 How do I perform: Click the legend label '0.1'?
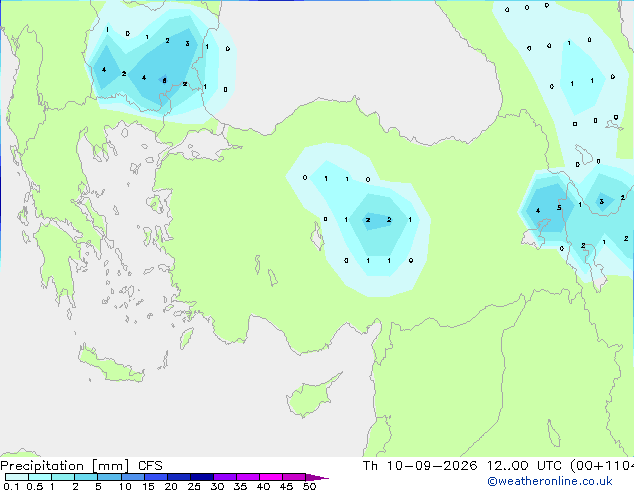[11, 486]
